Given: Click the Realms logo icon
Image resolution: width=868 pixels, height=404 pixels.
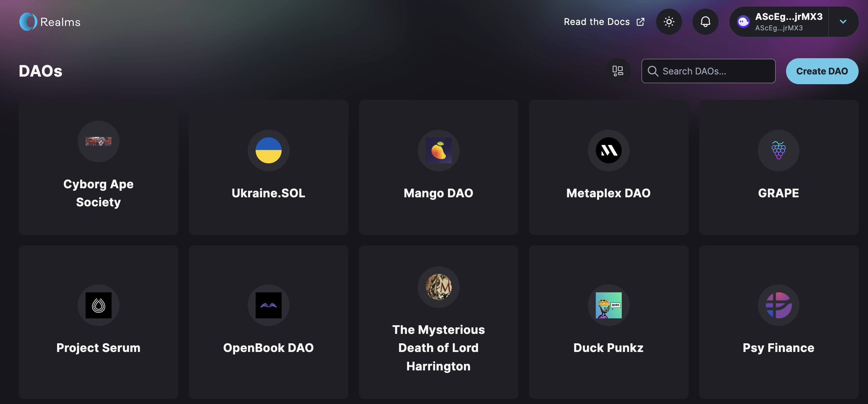Looking at the screenshot, I should tap(28, 22).
